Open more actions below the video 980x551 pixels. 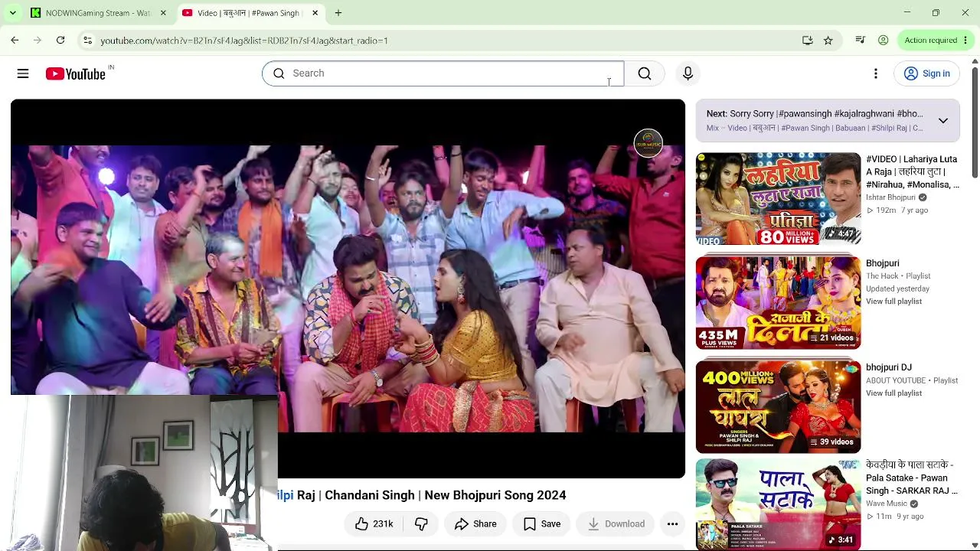(672, 524)
